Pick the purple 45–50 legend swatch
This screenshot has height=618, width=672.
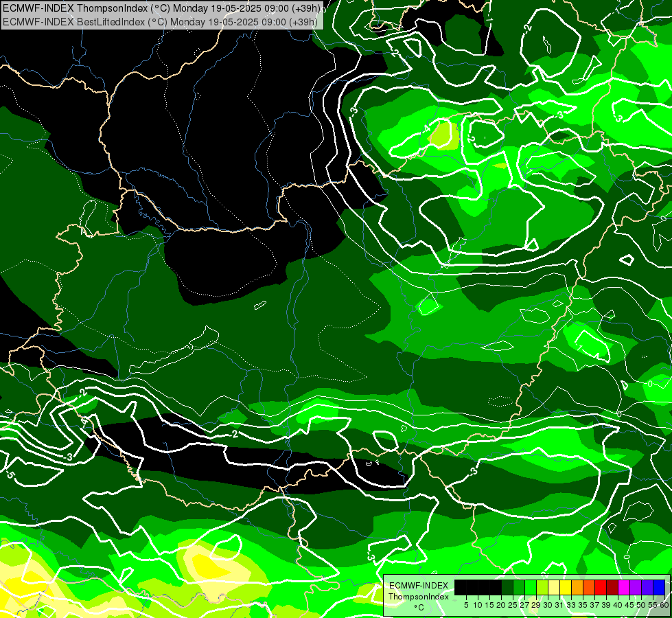[x=636, y=587]
